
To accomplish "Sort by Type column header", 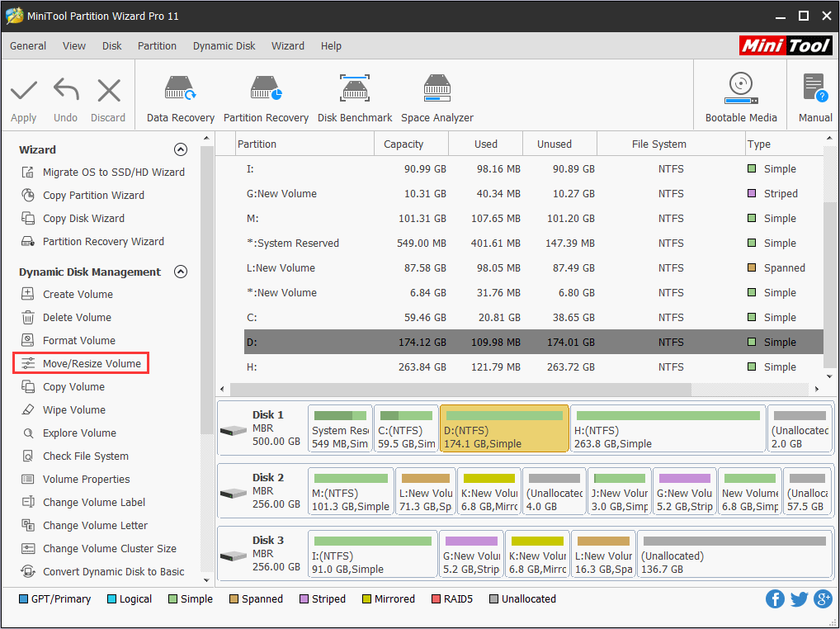I will (784, 144).
